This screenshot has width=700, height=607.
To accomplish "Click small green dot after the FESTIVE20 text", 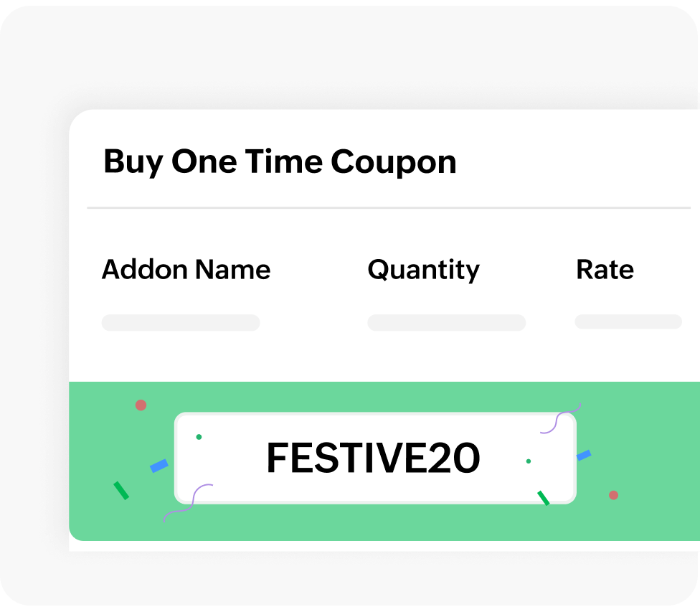I will coord(529,461).
